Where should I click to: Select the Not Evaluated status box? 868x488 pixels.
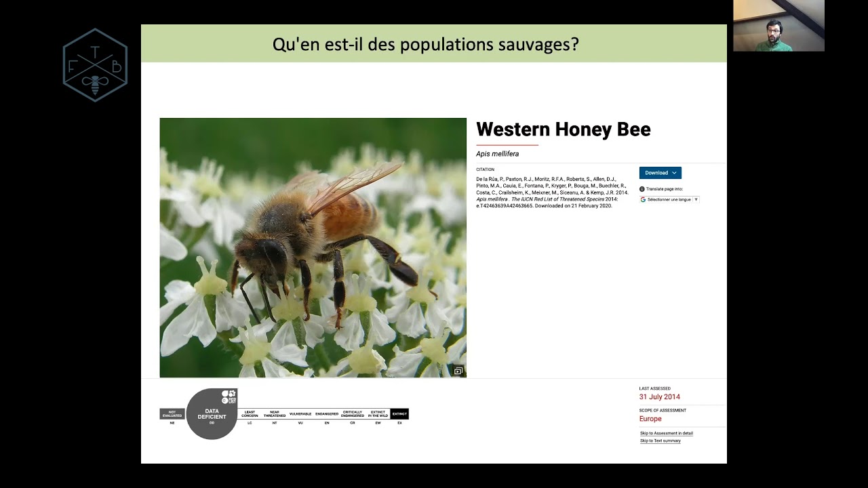(172, 413)
